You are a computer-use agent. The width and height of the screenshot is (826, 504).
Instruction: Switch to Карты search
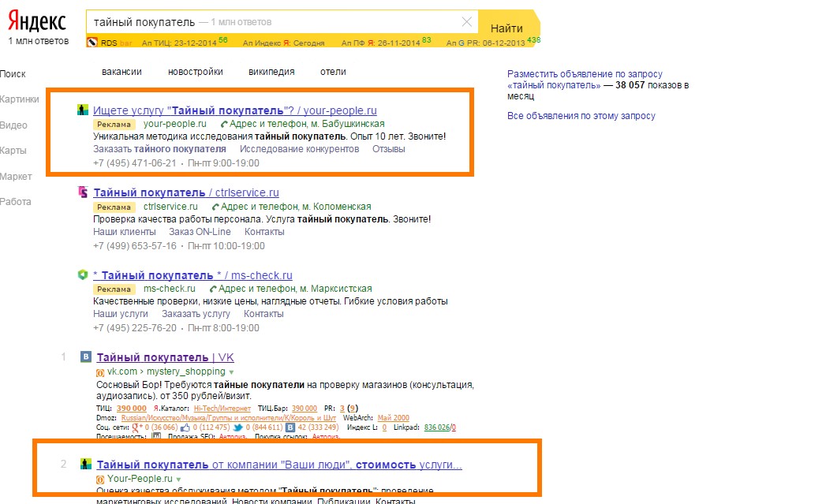point(13,151)
